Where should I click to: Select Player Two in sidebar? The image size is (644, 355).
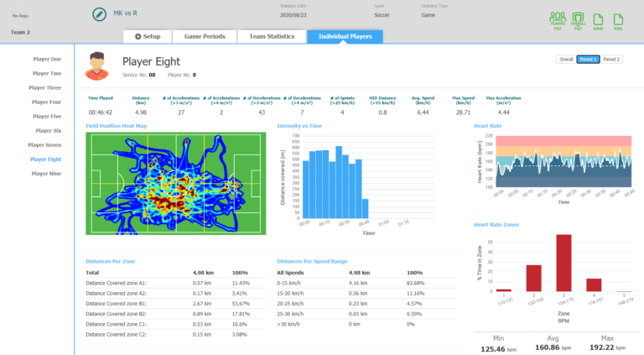47,74
